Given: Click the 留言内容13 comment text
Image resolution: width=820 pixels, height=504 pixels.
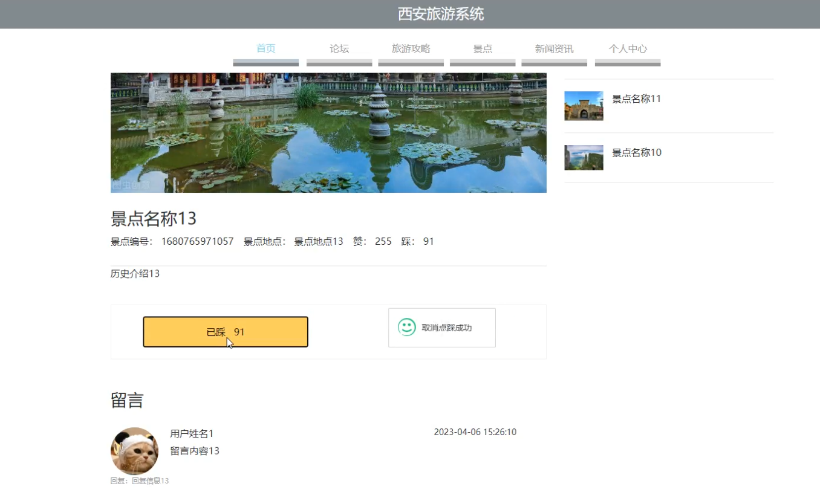Looking at the screenshot, I should point(195,451).
